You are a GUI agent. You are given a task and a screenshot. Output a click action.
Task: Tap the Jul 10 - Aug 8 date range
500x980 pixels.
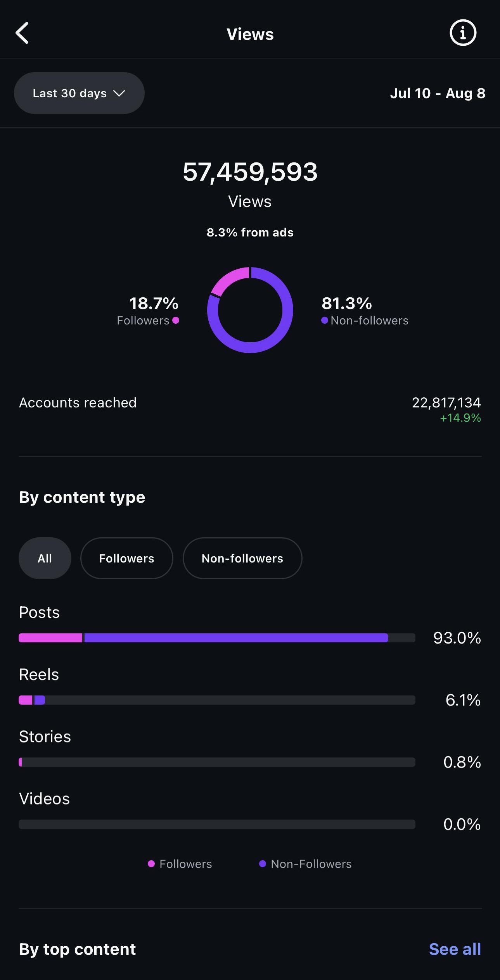pos(438,93)
